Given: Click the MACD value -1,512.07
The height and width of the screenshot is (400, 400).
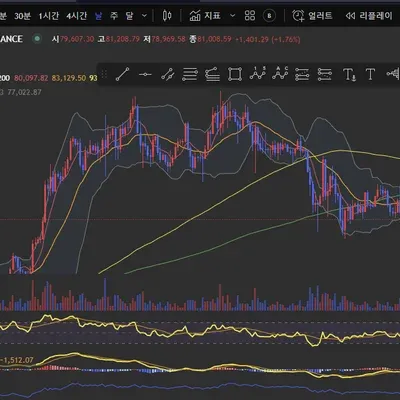Looking at the screenshot, I should [18, 360].
